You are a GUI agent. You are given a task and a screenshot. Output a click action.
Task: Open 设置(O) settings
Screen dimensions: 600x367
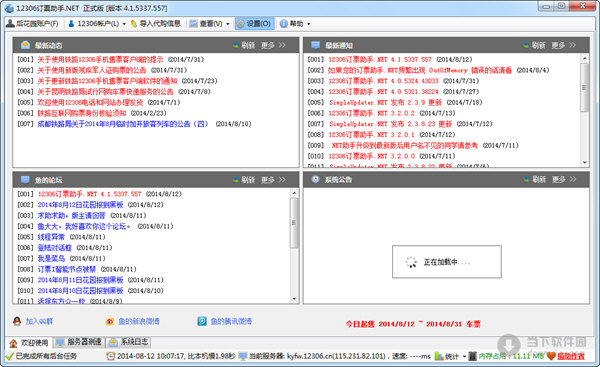(254, 24)
